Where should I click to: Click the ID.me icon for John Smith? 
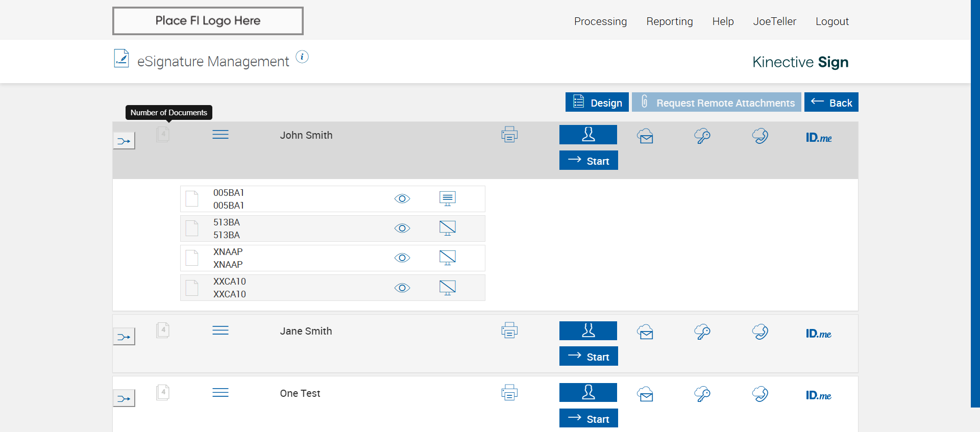pyautogui.click(x=819, y=138)
